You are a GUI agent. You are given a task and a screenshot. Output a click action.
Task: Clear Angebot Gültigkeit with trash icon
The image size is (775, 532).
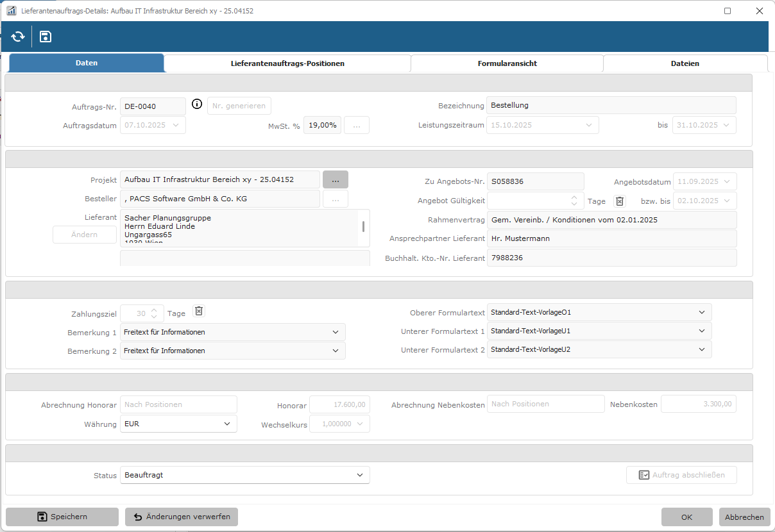[619, 201]
